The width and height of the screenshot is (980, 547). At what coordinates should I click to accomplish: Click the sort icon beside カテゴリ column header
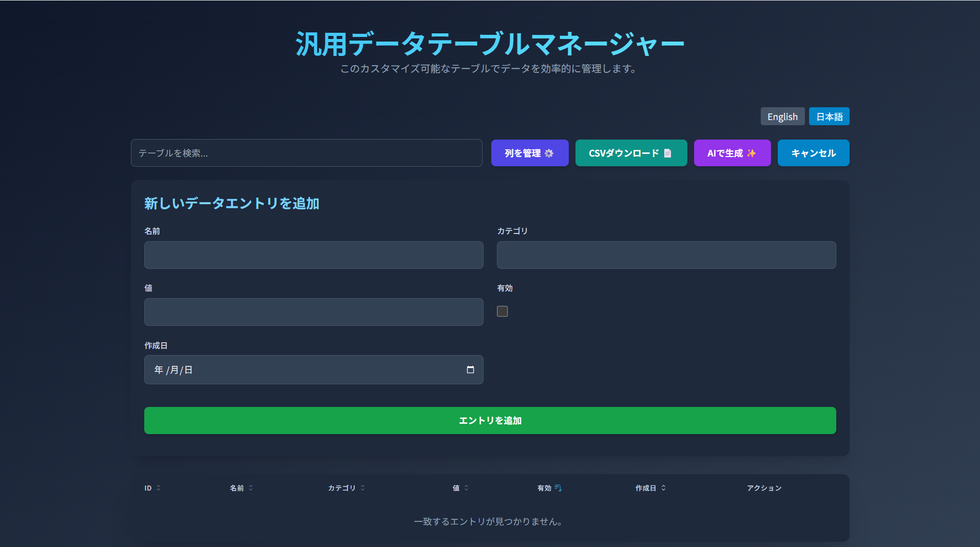pyautogui.click(x=362, y=488)
